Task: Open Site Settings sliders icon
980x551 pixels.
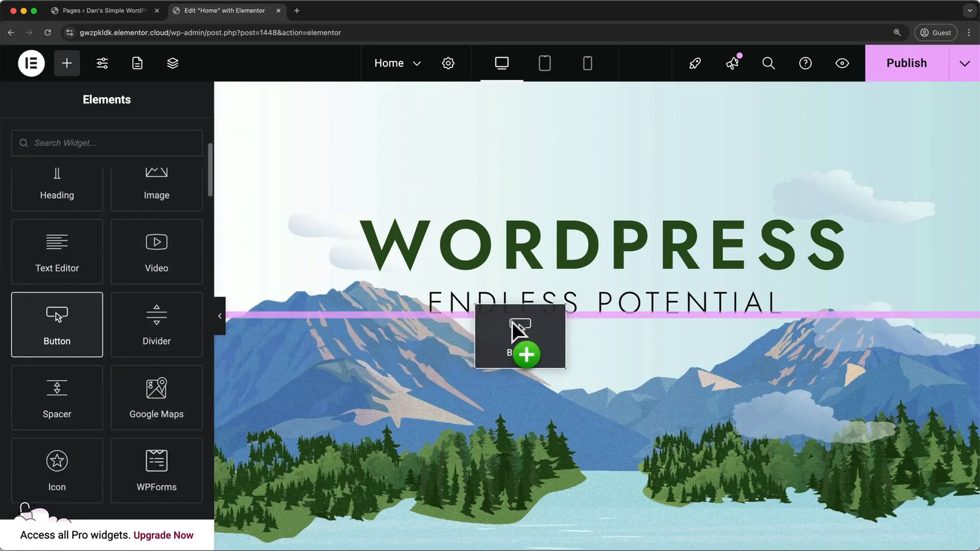Action: coord(102,63)
